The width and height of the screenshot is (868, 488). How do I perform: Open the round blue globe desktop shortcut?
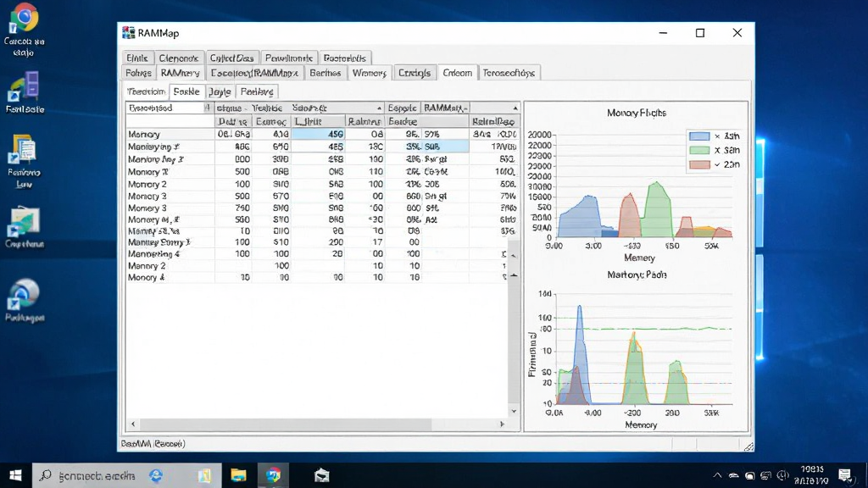(x=24, y=294)
